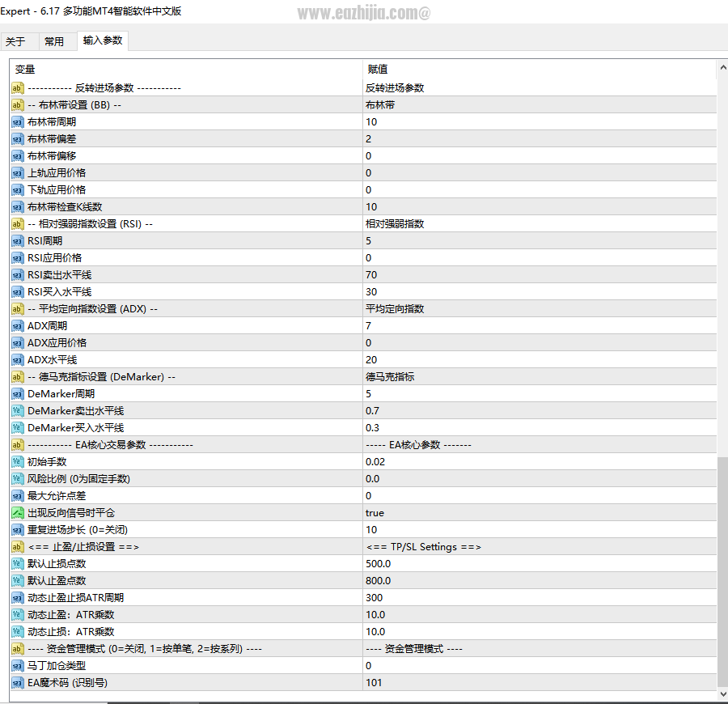Edit the 布林带偏差 value 2
The height and width of the screenshot is (704, 728).
540,139
